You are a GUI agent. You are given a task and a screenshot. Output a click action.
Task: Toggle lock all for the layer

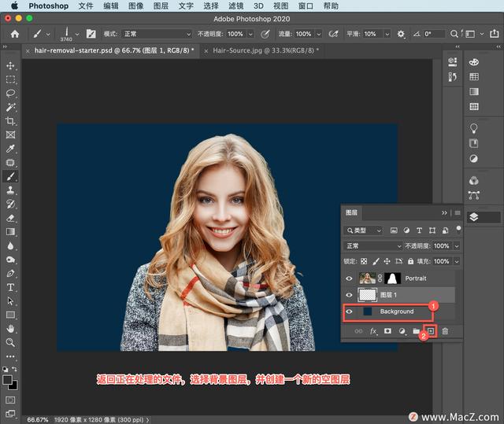[x=409, y=261]
